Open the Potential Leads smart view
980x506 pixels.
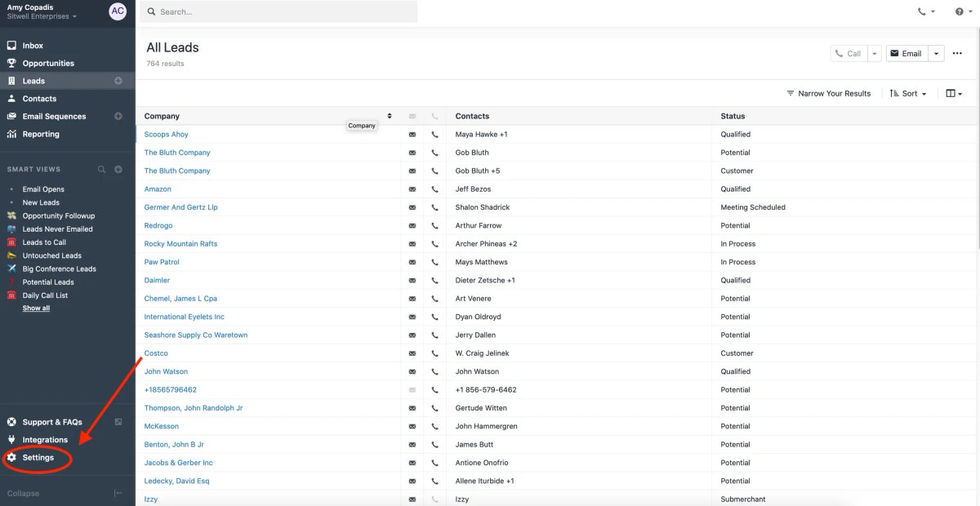click(48, 282)
